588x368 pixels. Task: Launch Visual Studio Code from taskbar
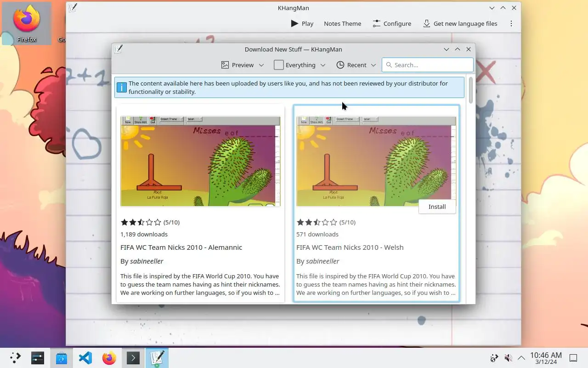[85, 358]
